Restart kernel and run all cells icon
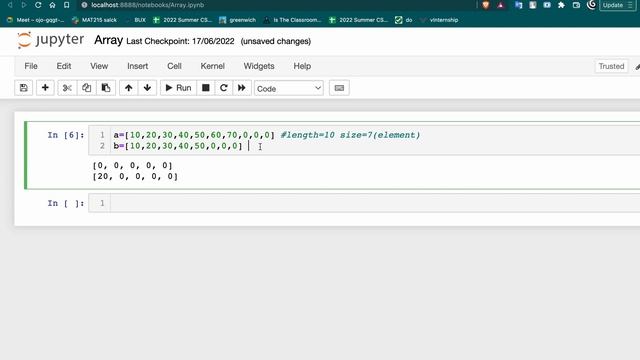 pos(242,88)
